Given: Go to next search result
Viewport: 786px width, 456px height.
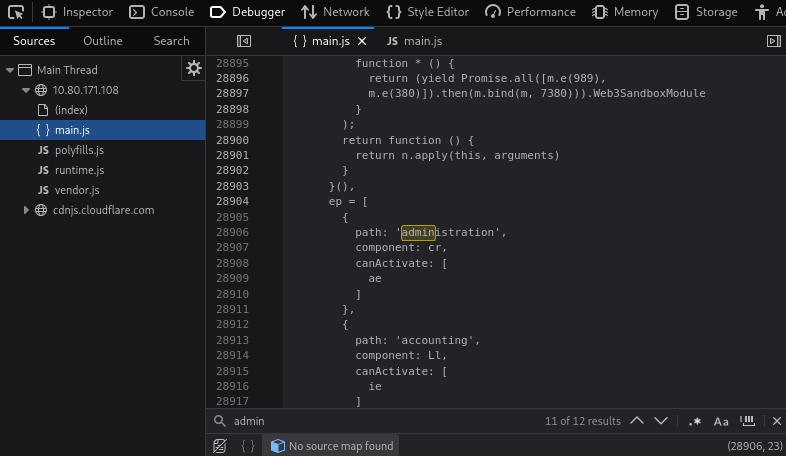Looking at the screenshot, I should pyautogui.click(x=661, y=421).
